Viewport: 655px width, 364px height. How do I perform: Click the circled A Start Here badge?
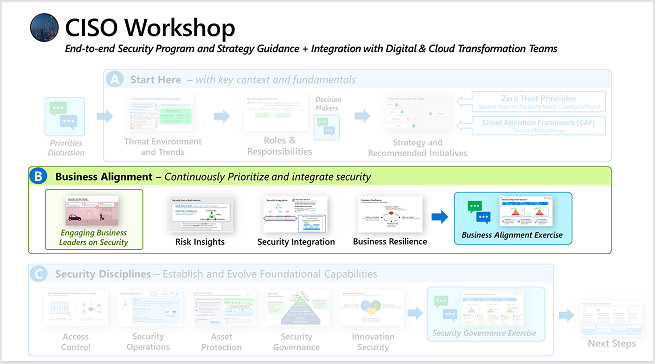(114, 79)
